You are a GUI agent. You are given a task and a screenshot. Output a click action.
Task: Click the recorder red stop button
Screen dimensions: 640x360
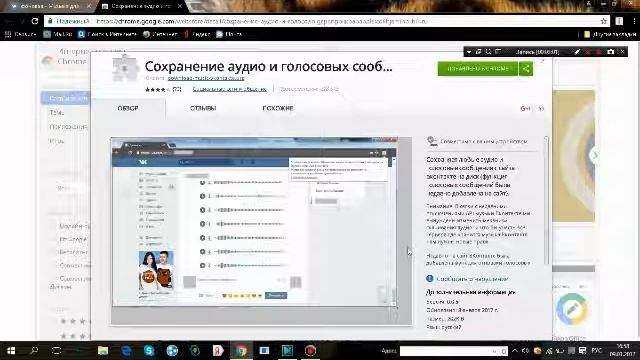[599, 52]
